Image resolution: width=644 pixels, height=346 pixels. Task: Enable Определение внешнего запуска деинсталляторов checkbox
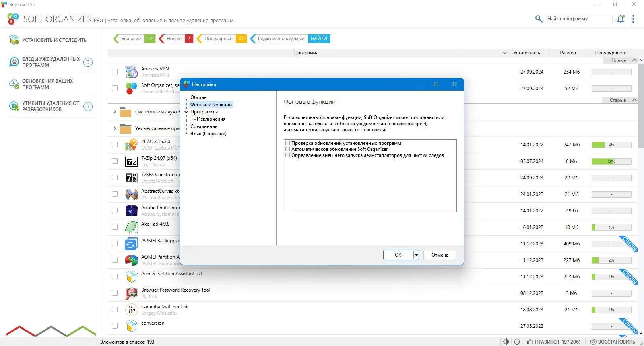point(287,155)
